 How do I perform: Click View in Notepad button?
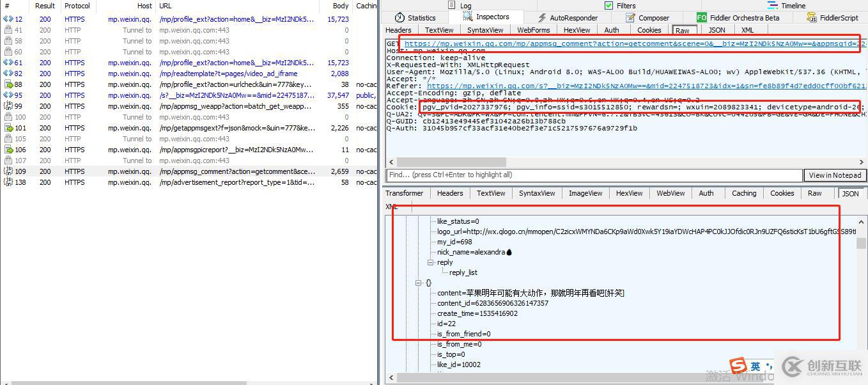click(x=835, y=175)
